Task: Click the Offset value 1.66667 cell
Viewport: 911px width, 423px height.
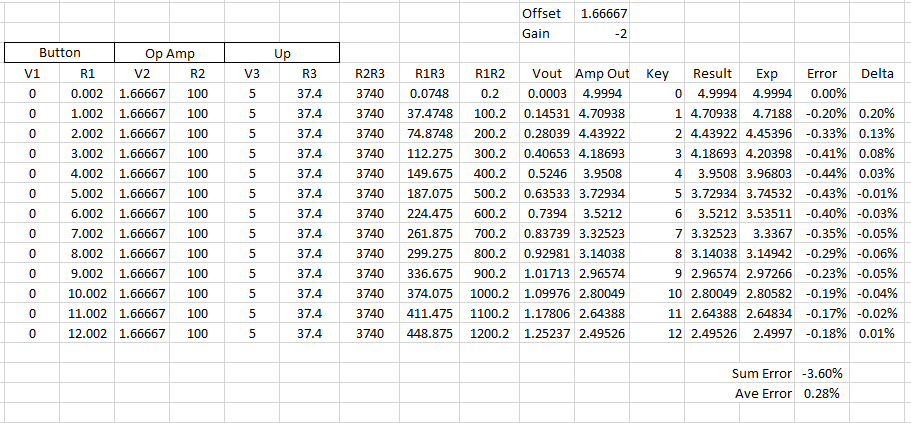Action: pyautogui.click(x=602, y=13)
